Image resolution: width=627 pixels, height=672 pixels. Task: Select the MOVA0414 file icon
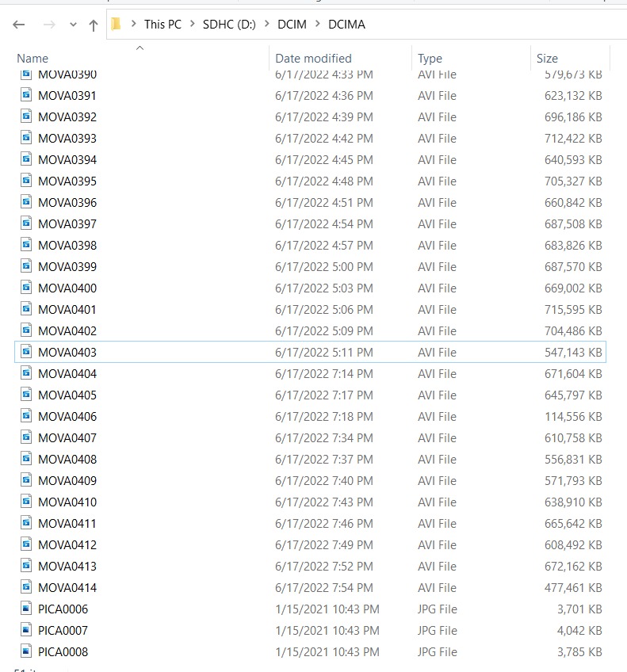tap(26, 587)
